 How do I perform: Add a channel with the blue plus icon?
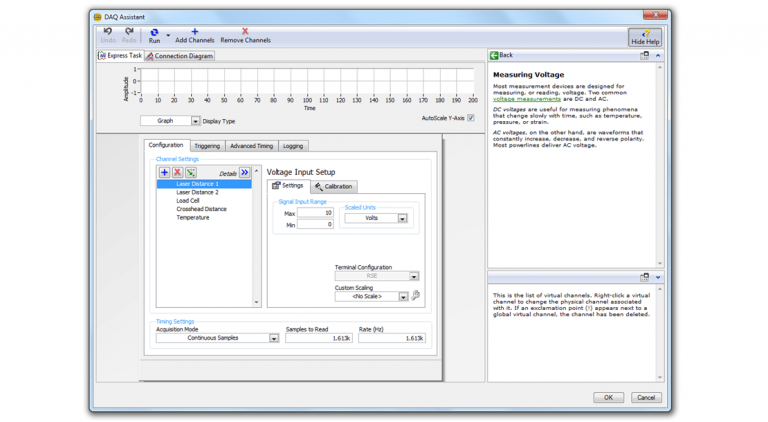point(164,173)
